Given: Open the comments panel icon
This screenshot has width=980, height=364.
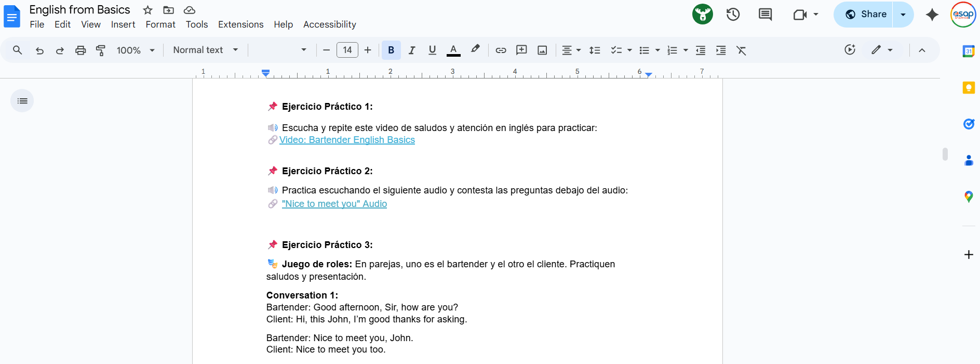Looking at the screenshot, I should [x=765, y=15].
